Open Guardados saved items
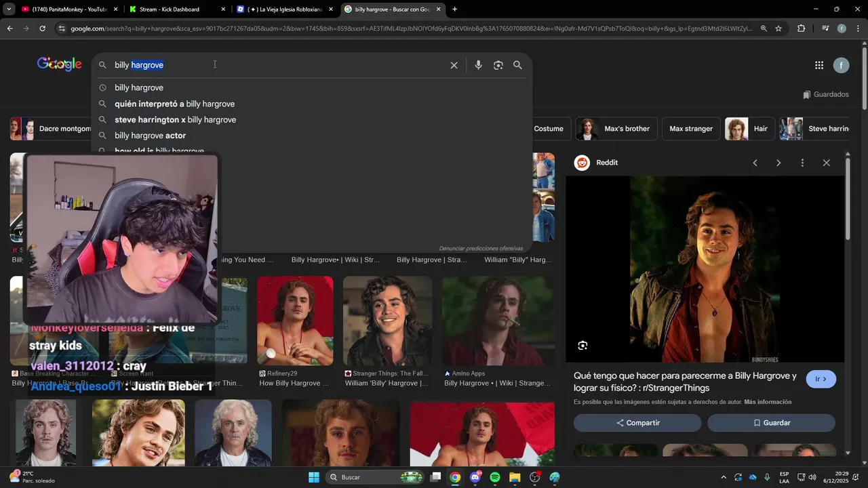 pos(825,95)
